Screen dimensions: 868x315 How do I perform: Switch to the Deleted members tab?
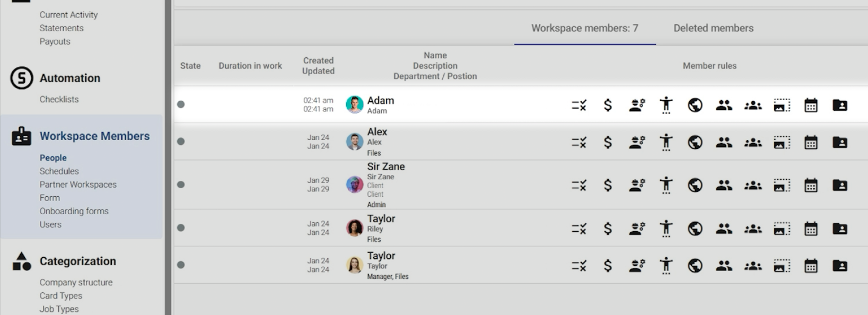[x=713, y=28]
